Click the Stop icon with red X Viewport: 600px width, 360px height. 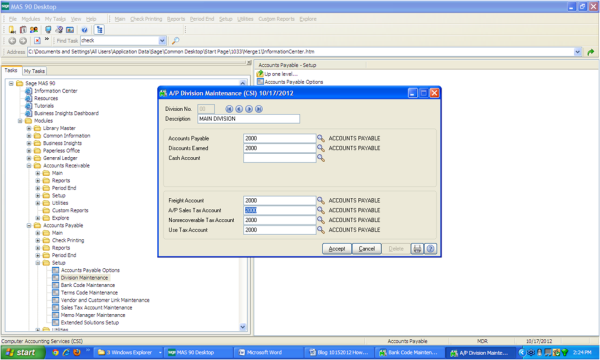(x=37, y=41)
